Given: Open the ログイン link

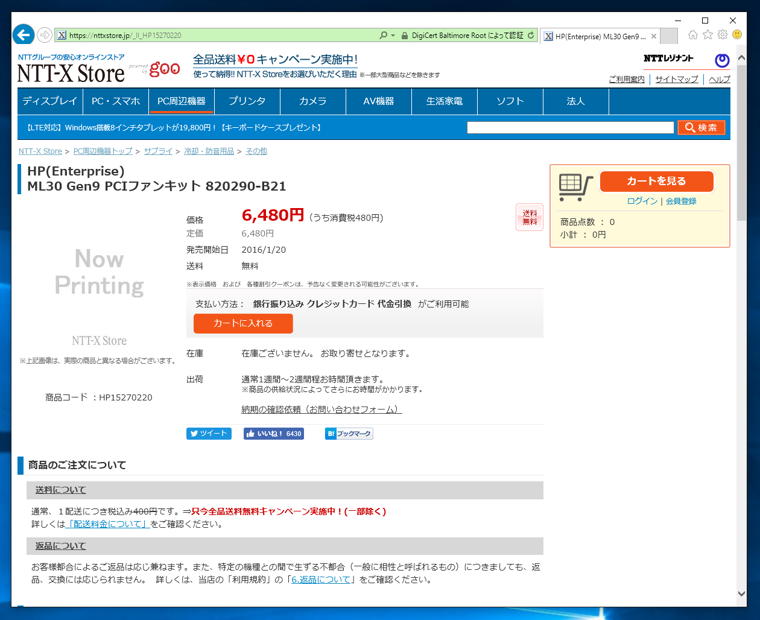Looking at the screenshot, I should [642, 201].
